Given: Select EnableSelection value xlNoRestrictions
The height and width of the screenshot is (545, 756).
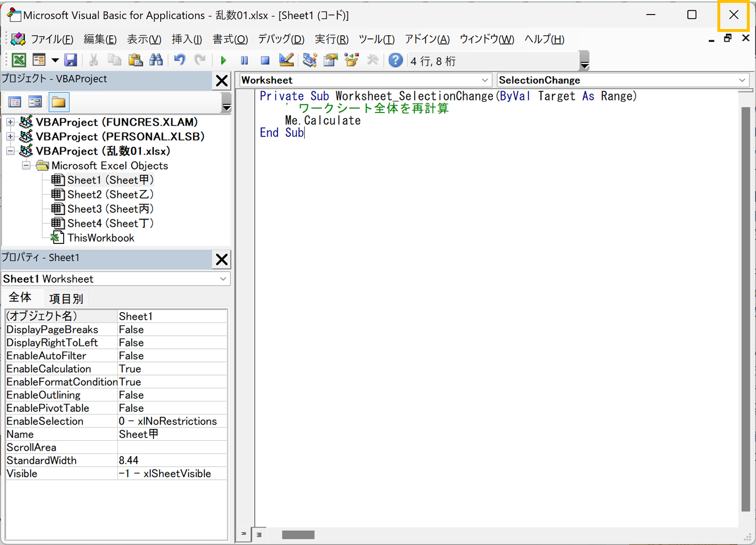Looking at the screenshot, I should coord(172,421).
